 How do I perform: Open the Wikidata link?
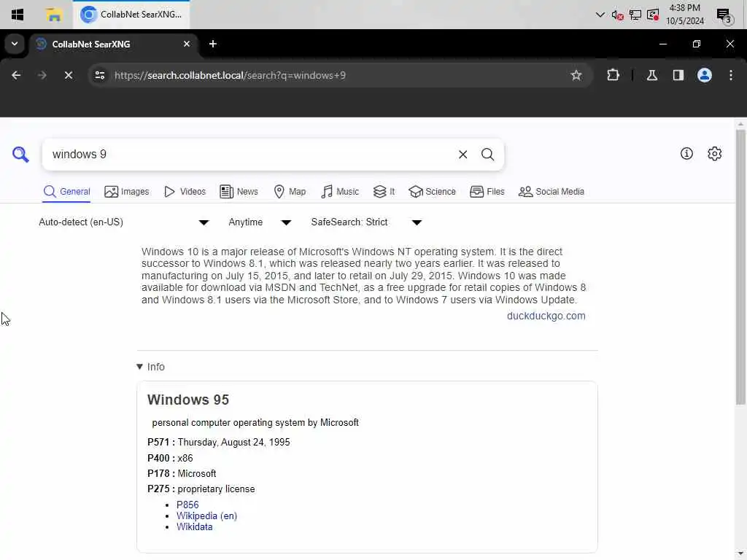194,526
